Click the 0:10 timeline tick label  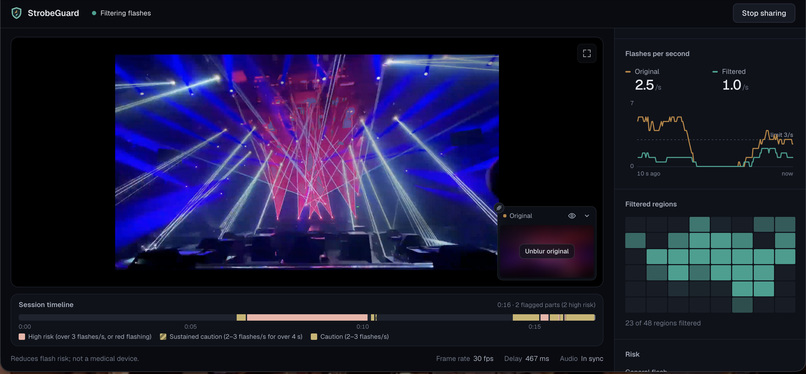pos(363,326)
